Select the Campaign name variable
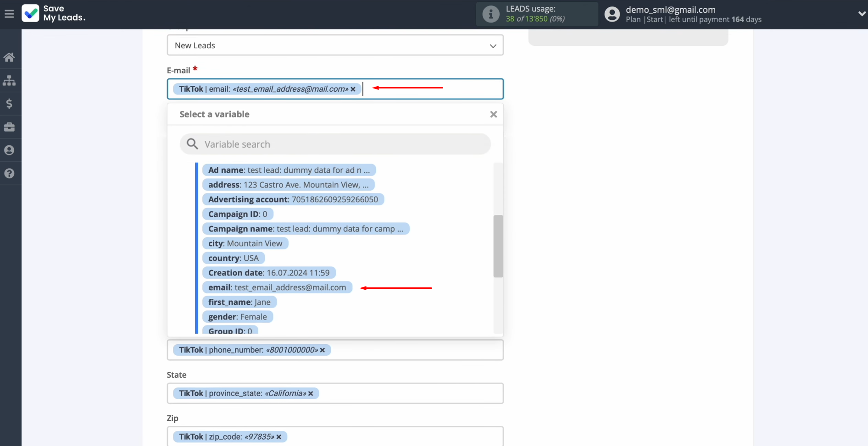This screenshot has width=868, height=446. (x=306, y=229)
